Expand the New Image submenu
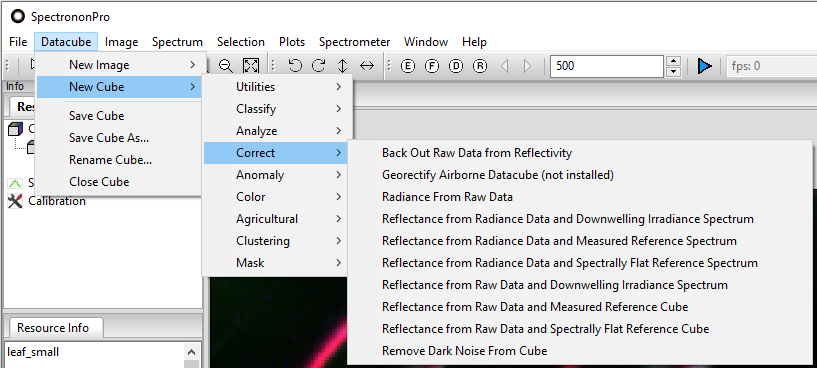 coord(118,65)
